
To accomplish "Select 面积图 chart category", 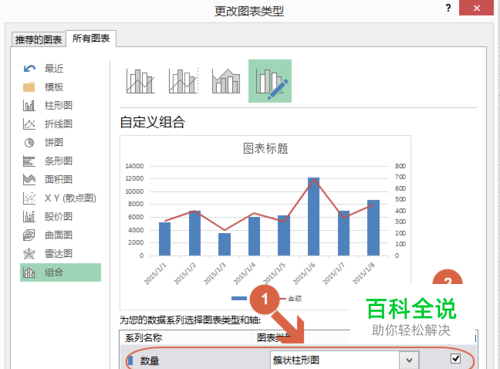I will (x=59, y=179).
